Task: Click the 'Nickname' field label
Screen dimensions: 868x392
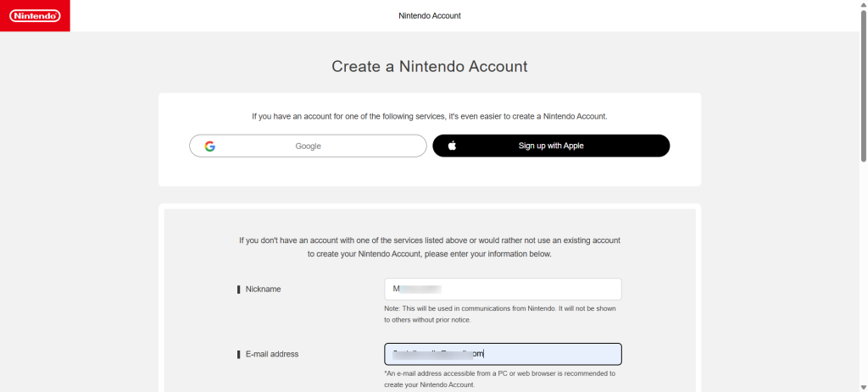Action: 263,289
